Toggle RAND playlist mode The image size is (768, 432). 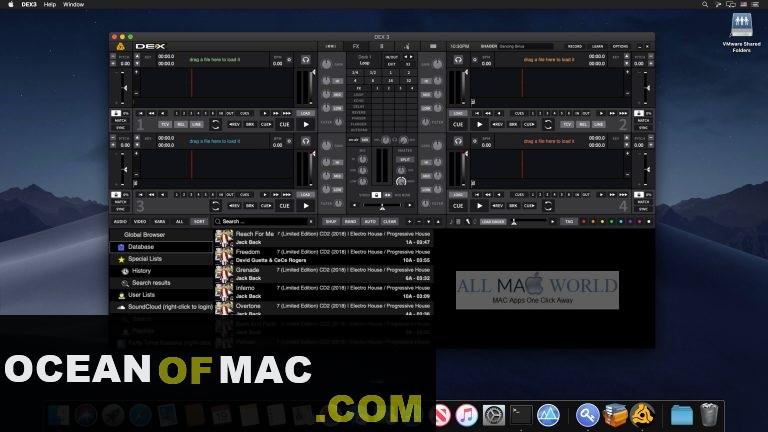point(350,222)
